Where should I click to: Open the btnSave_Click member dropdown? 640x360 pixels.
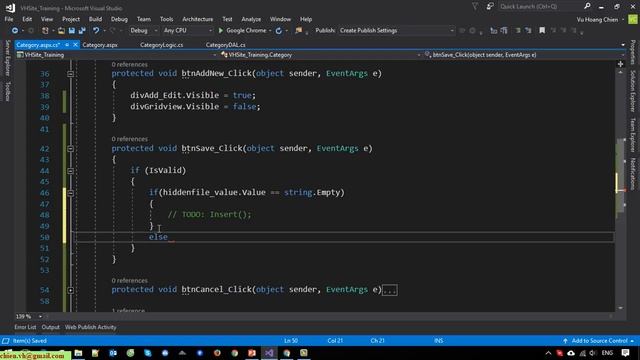(524, 55)
